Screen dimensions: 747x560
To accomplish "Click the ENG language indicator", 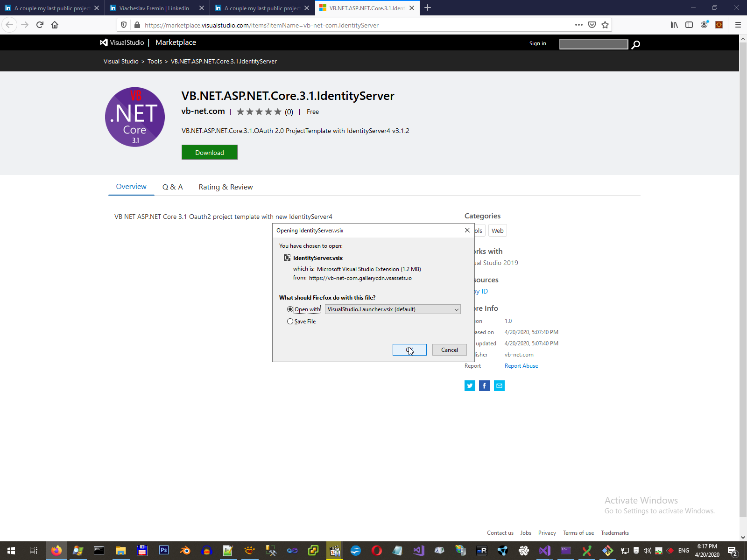I will coord(684,551).
